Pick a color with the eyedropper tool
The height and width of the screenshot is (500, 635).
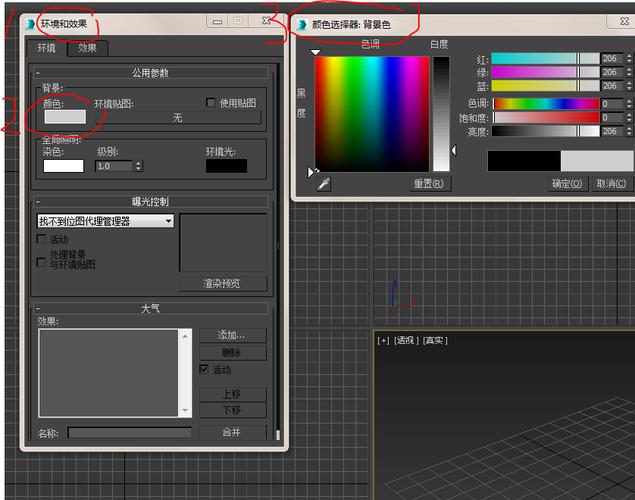coord(323,184)
